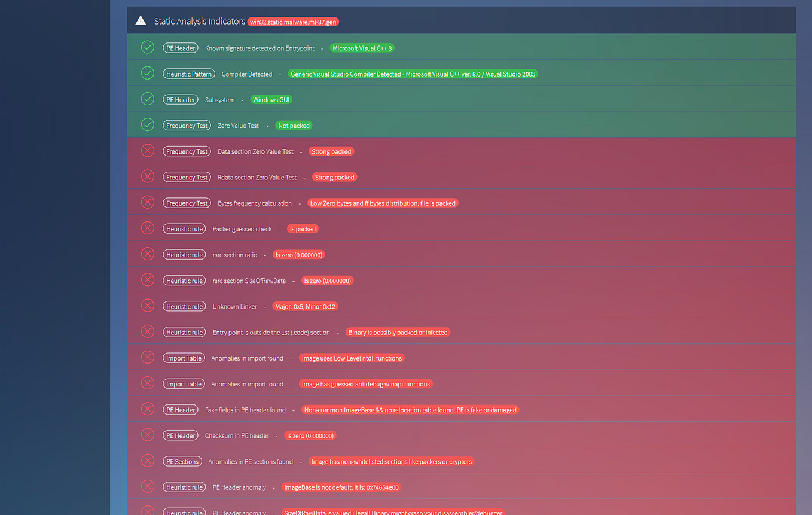
Task: Expand the Bytes frequency calculation row
Action: point(148,202)
